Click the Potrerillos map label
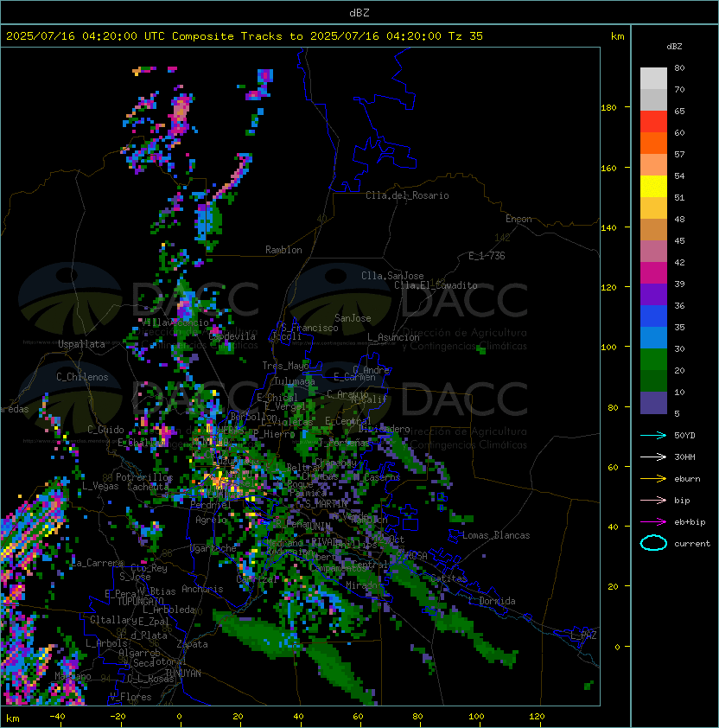This screenshot has width=719, height=728. [144, 477]
